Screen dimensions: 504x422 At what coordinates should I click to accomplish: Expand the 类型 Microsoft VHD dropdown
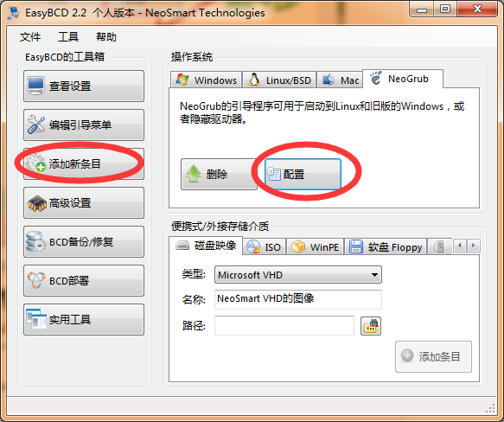pos(298,275)
